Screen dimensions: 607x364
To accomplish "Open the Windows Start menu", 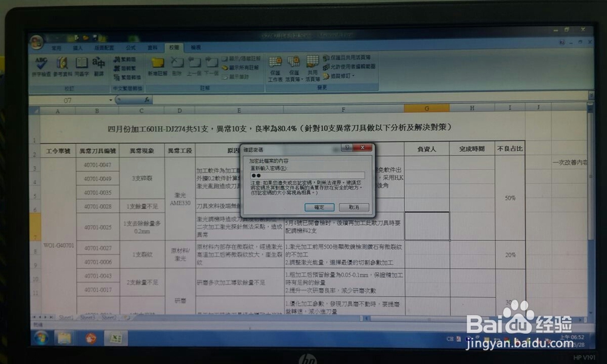I will coord(41,339).
